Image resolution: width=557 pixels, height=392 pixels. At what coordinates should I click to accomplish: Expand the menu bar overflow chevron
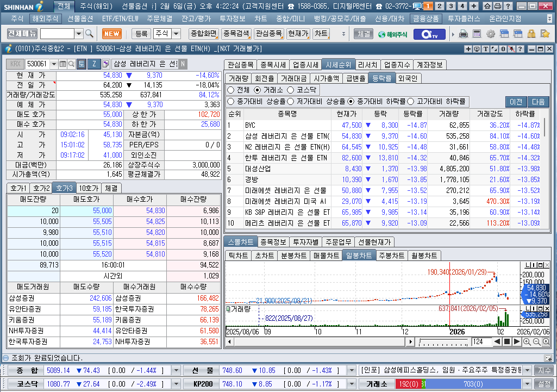point(549,18)
